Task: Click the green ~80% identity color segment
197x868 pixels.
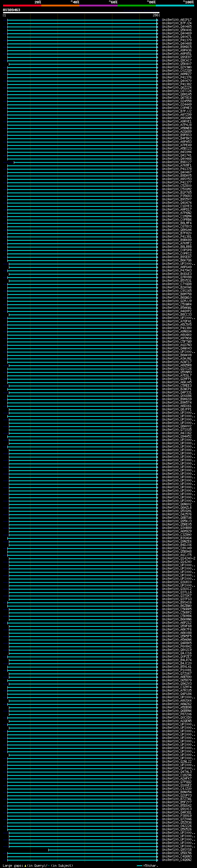Action: [137, 6]
